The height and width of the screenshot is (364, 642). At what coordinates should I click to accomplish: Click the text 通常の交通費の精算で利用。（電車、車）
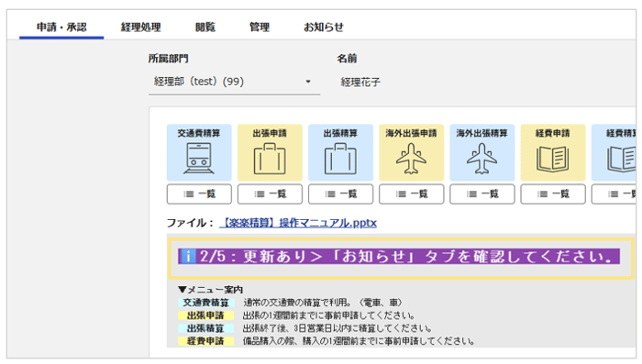coord(323,303)
